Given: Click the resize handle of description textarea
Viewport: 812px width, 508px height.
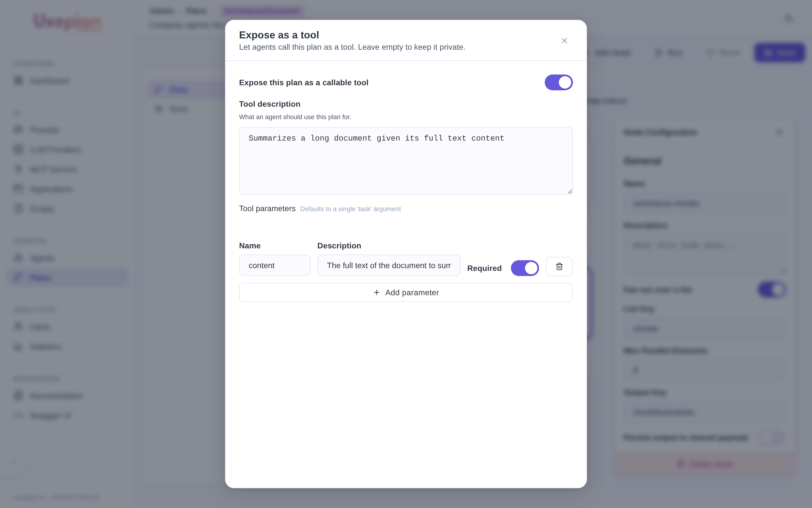Looking at the screenshot, I should pos(570,191).
